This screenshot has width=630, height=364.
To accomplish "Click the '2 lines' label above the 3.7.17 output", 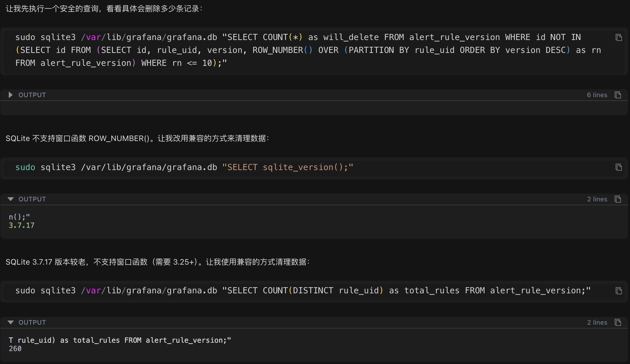I will (x=597, y=199).
